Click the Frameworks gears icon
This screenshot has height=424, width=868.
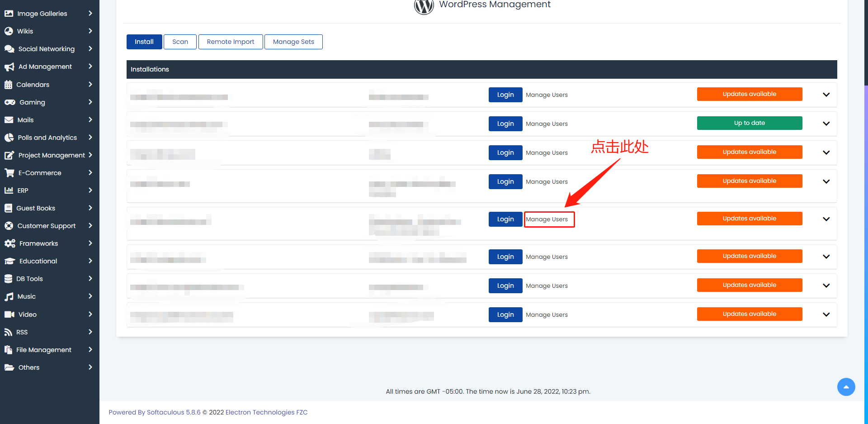[9, 243]
